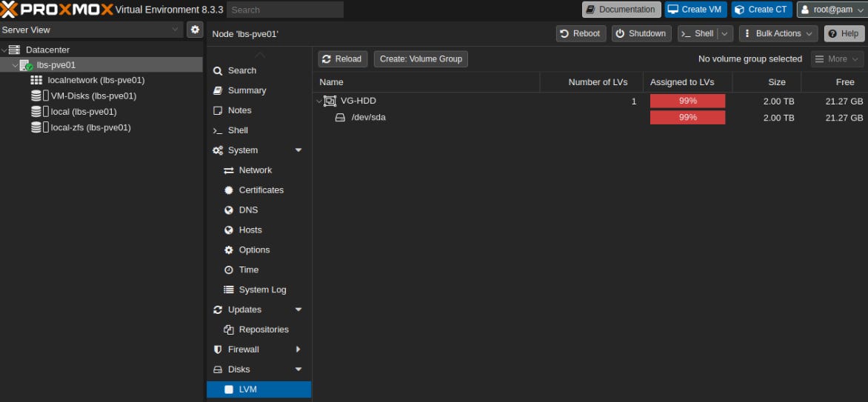868x402 pixels.
Task: Sort by the Size column header
Action: pos(767,82)
